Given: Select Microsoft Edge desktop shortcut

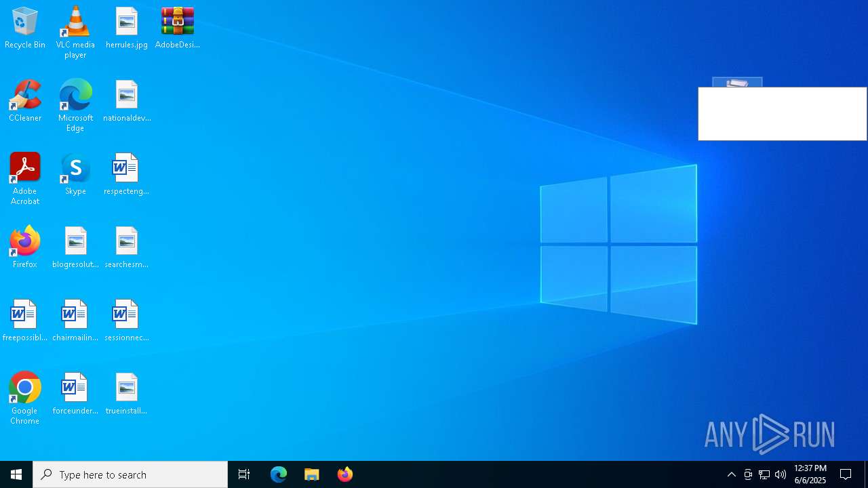Looking at the screenshot, I should [75, 106].
